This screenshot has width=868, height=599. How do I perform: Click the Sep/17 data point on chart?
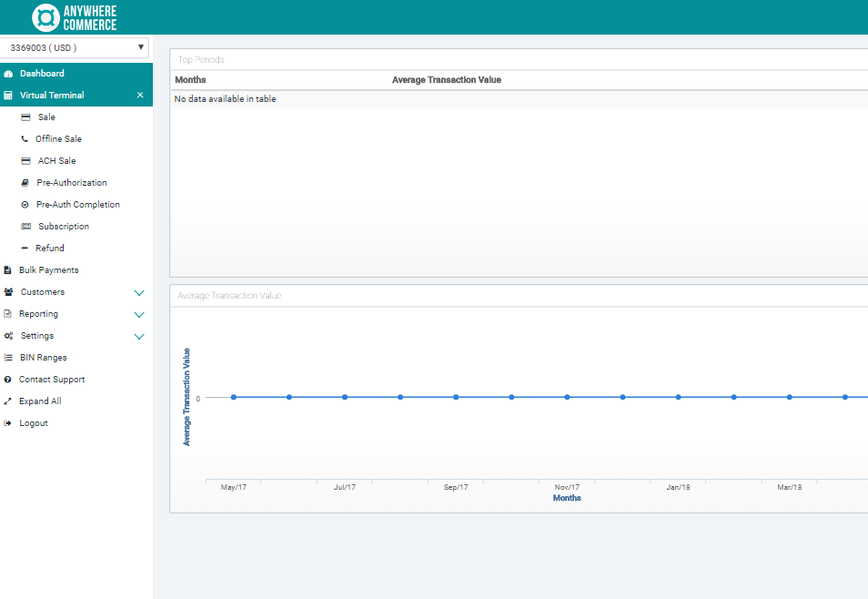[x=456, y=397]
